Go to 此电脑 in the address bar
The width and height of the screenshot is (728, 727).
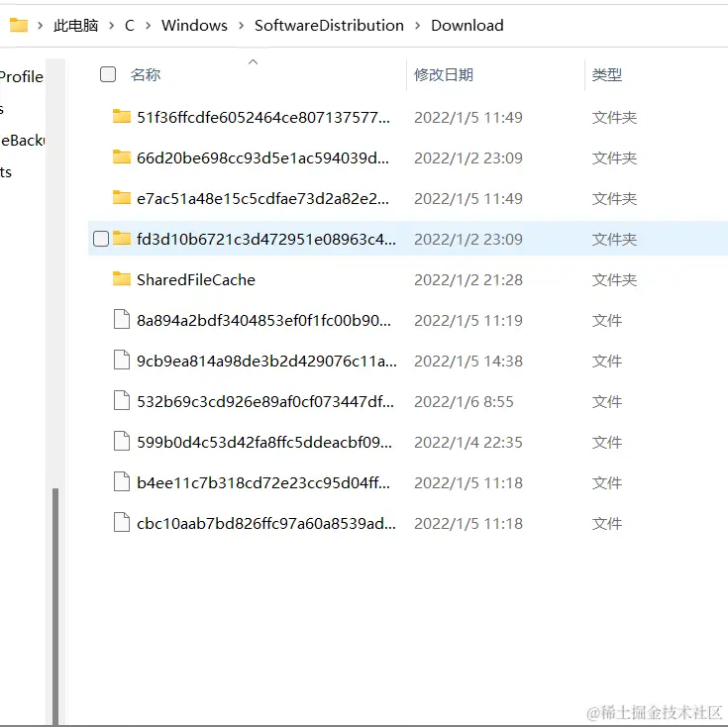tap(75, 26)
